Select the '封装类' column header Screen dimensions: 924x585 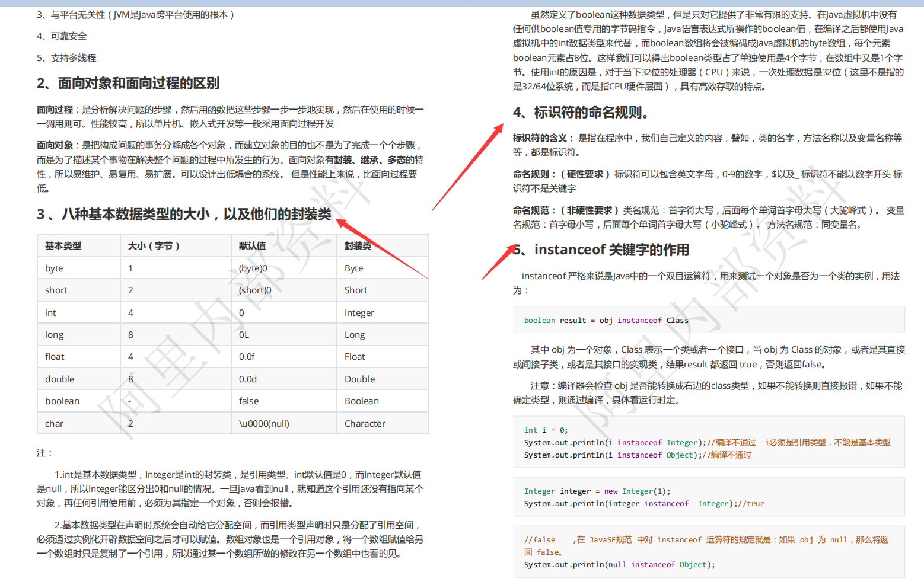pyautogui.click(x=358, y=245)
